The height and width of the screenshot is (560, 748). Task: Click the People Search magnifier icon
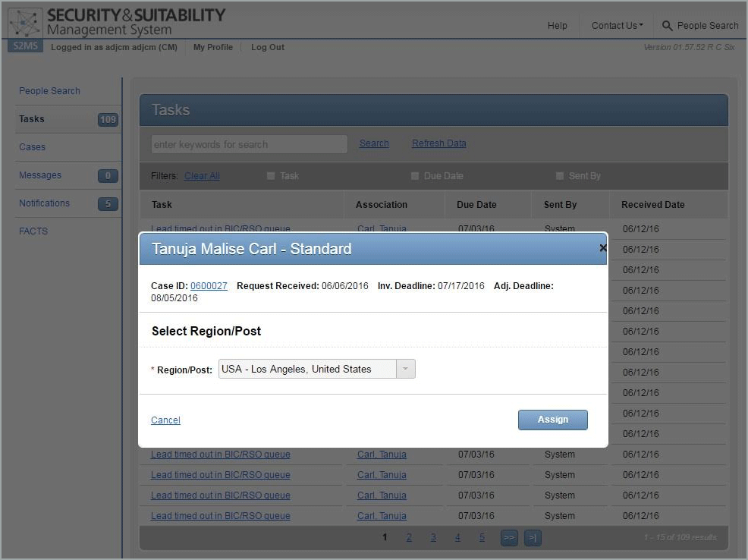(x=668, y=26)
